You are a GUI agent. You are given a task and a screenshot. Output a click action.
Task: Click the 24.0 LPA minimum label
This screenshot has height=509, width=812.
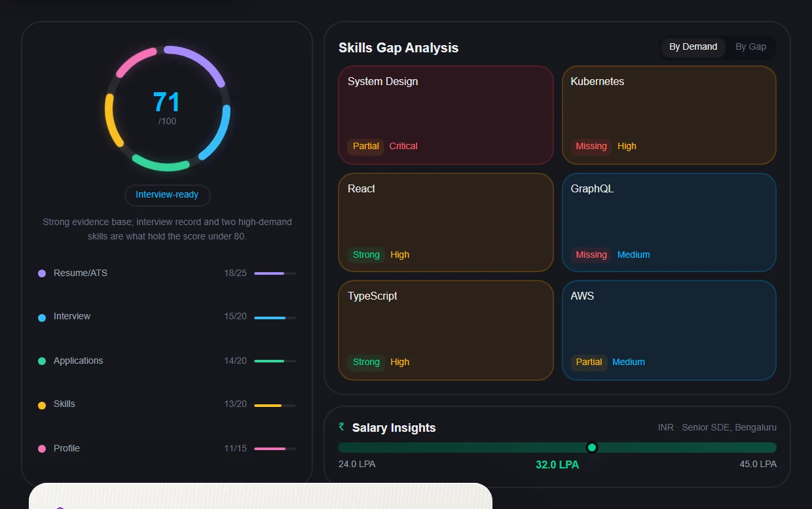357,464
